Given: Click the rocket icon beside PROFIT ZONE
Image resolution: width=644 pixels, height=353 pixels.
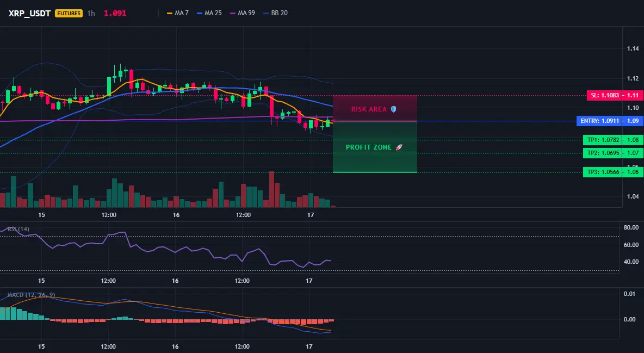Looking at the screenshot, I should [399, 147].
